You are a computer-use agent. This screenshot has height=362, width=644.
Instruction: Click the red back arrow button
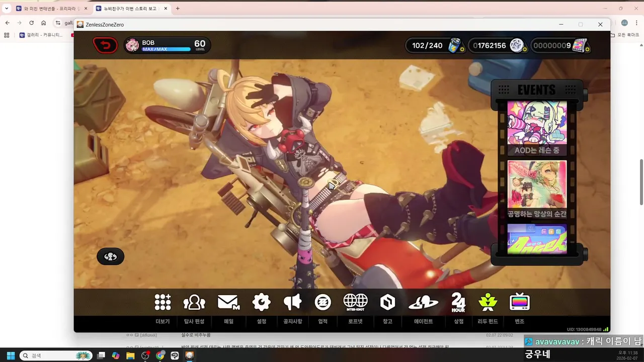[x=105, y=45]
